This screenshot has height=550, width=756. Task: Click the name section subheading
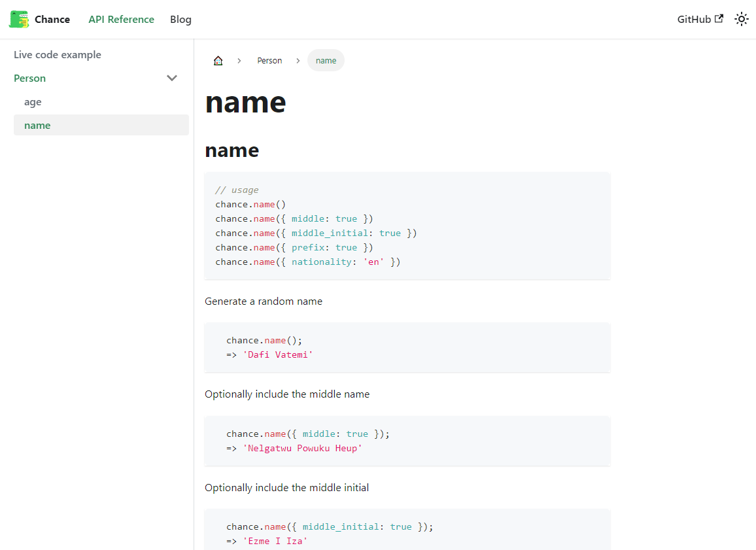[232, 150]
